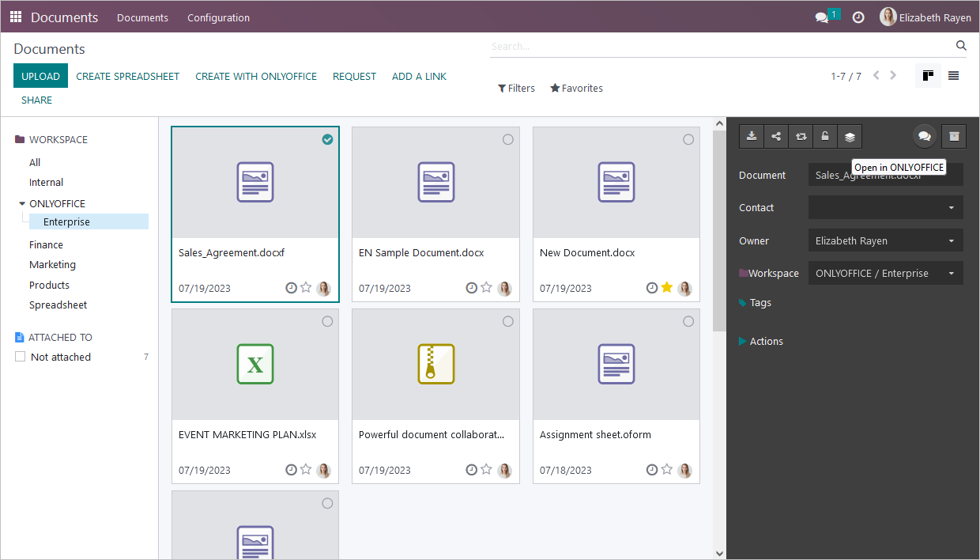
Task: Expand the Actions section
Action: coord(761,341)
